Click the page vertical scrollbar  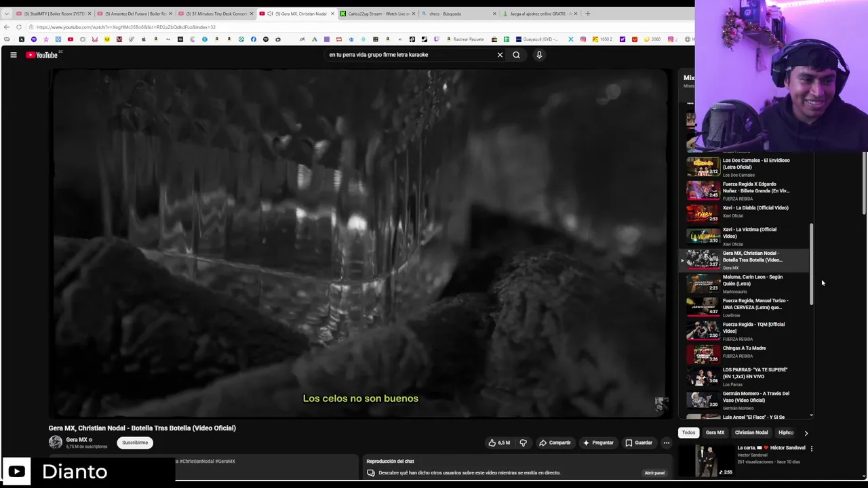pos(864,183)
